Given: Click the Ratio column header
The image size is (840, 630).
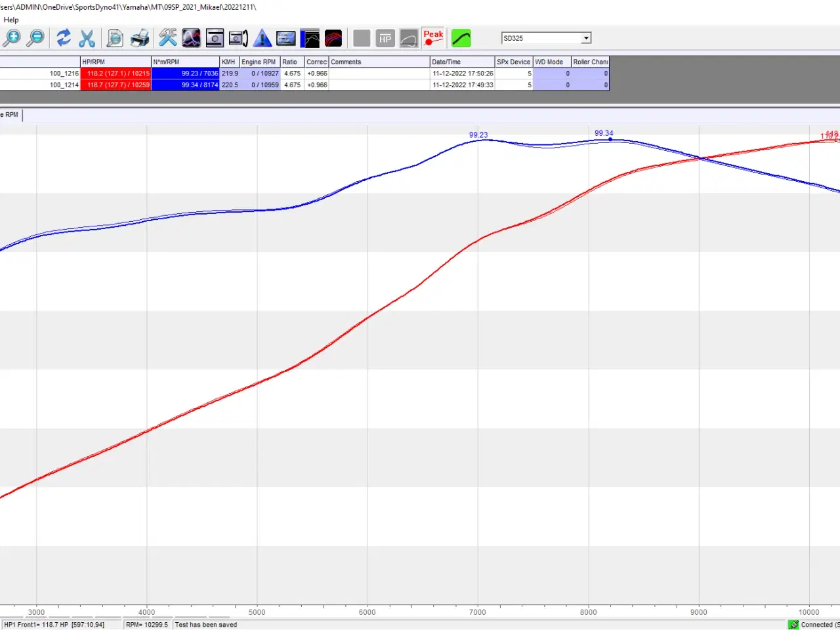Looking at the screenshot, I should 293,62.
